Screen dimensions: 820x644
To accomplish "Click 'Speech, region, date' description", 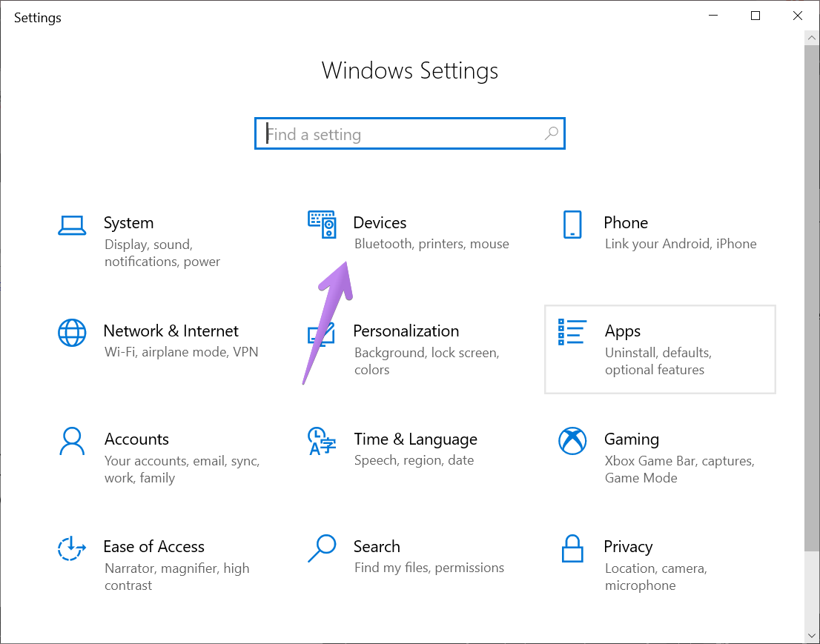I will 414,460.
